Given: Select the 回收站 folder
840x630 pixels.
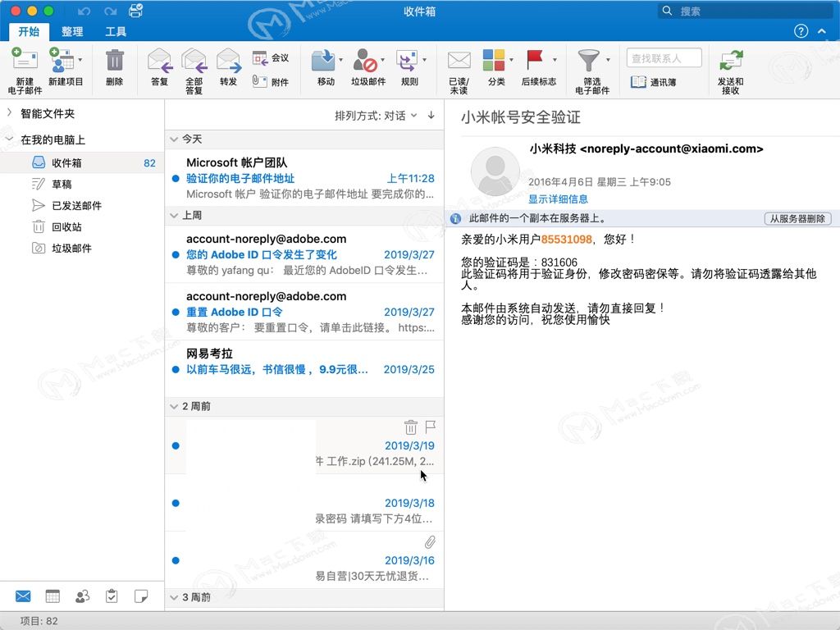Looking at the screenshot, I should pyautogui.click(x=82, y=227).
